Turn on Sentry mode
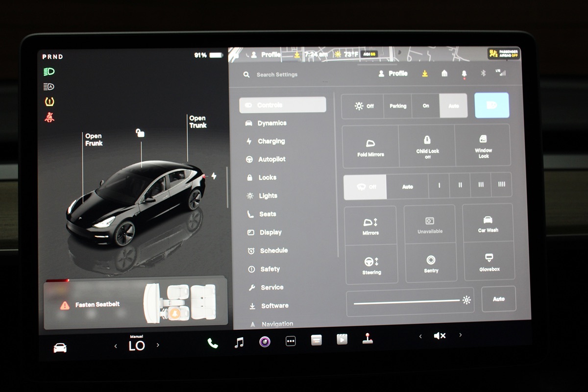This screenshot has height=392, width=588. (x=431, y=263)
